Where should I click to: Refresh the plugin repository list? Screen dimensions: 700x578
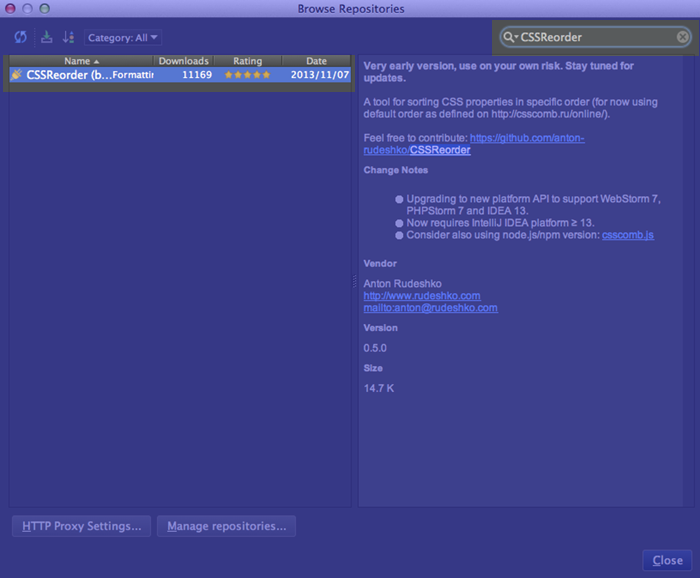[x=21, y=37]
